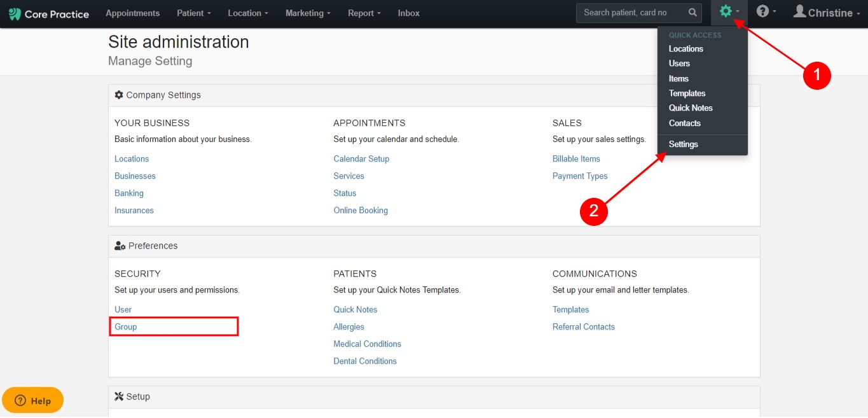Open Christine user account menu

pyautogui.click(x=825, y=13)
